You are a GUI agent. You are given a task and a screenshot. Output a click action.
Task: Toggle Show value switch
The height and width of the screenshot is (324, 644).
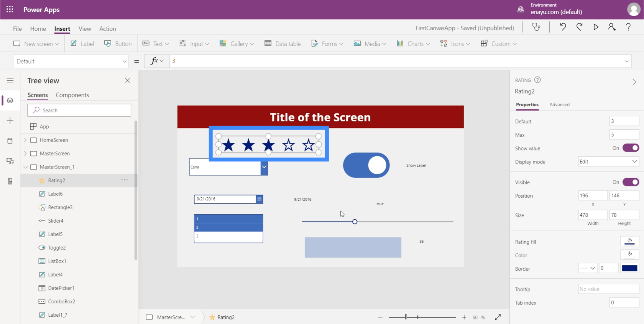[x=631, y=148]
